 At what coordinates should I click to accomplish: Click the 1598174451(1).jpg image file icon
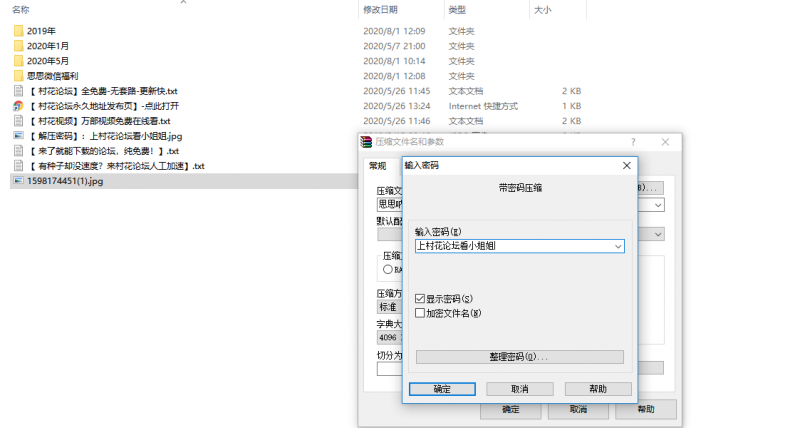pos(19,181)
